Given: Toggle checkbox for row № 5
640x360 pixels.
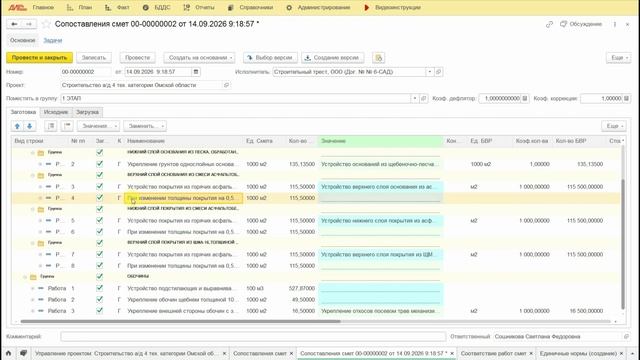Looking at the screenshot, I should (x=100, y=220).
